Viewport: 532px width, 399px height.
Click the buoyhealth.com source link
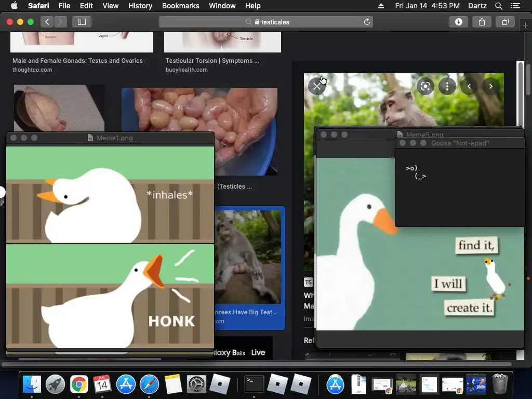187,70
